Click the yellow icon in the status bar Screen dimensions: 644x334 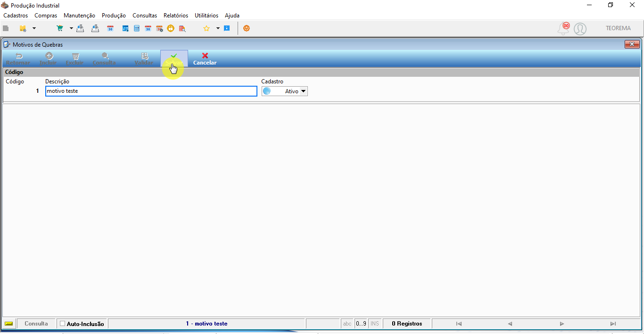click(x=9, y=324)
